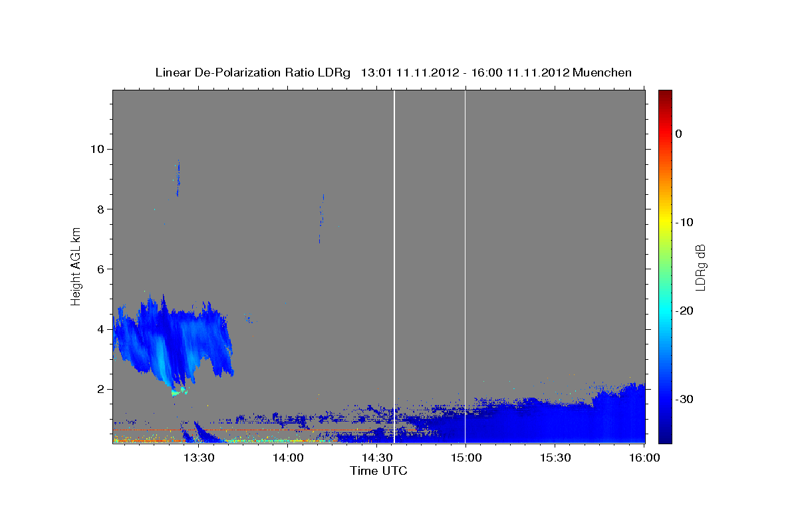Click the colorbar value label -20
Screen dimensions: 798x532
(684, 311)
